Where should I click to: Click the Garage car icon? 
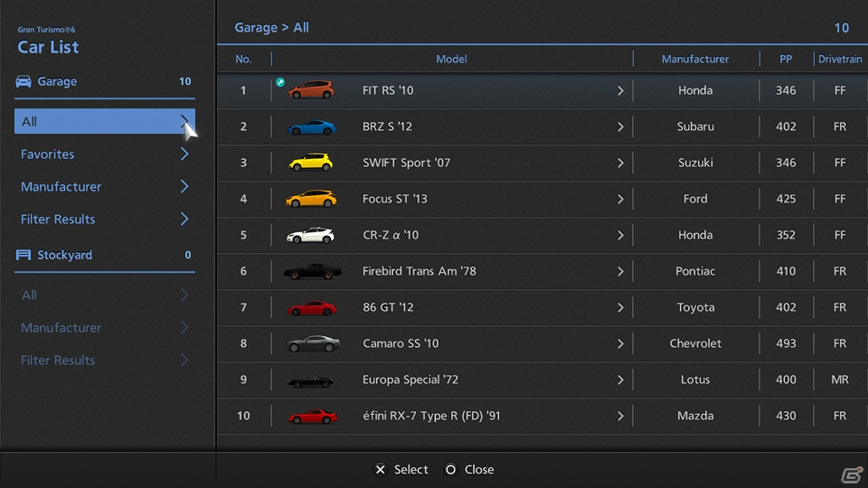point(24,81)
